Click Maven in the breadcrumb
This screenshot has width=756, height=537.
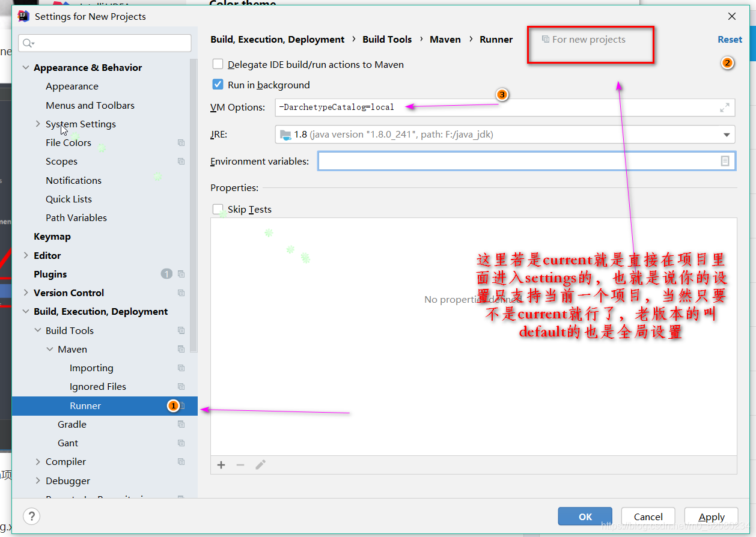point(445,40)
